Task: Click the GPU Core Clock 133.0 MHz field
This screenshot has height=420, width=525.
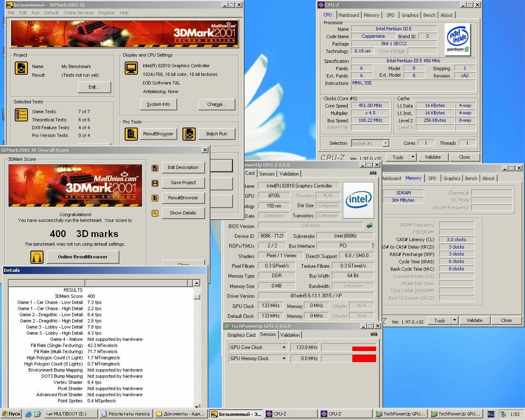Action: click(x=304, y=347)
